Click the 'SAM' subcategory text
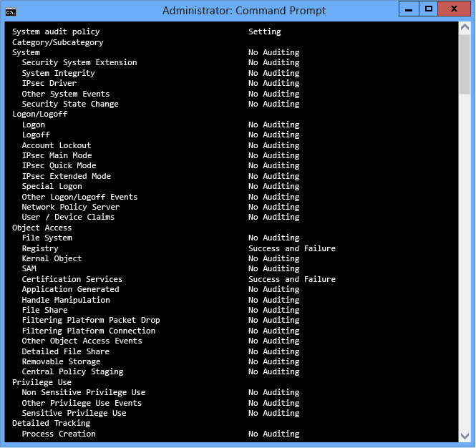The image size is (476, 448). pos(29,268)
